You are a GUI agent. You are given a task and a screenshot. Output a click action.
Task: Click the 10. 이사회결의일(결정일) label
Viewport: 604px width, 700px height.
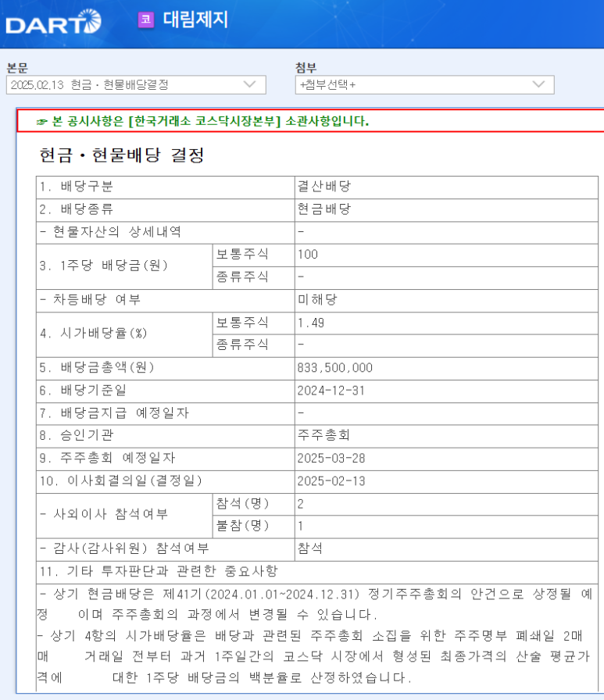point(120,480)
